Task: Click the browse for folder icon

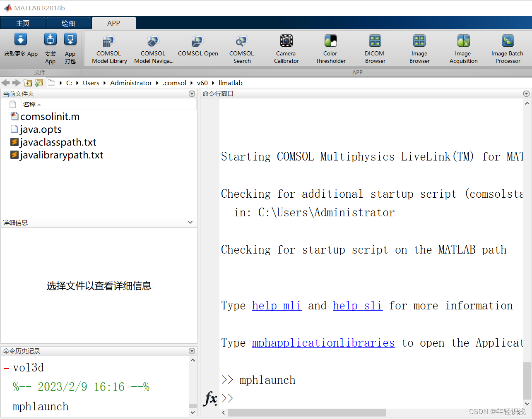Action: click(39, 83)
